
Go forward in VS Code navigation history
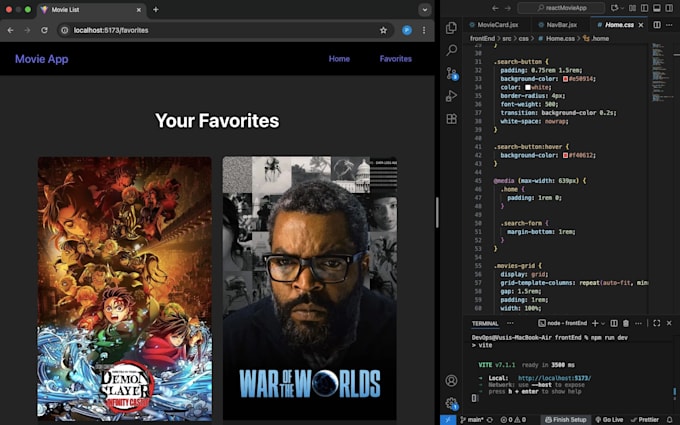tap(508, 8)
